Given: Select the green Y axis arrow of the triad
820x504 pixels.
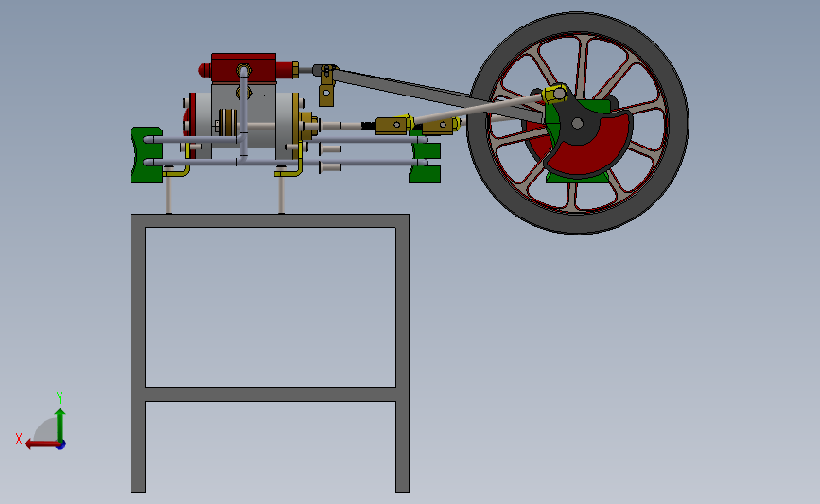Looking at the screenshot, I should (x=61, y=426).
